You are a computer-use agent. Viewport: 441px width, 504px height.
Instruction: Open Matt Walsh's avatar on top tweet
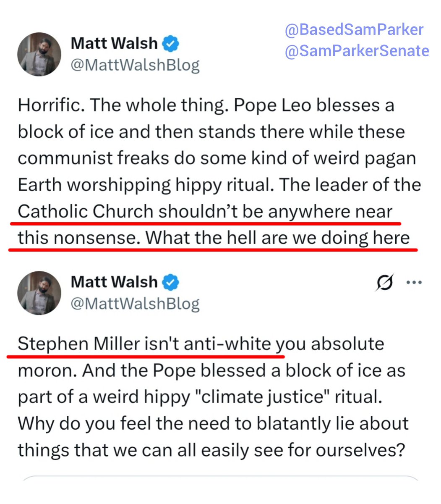(39, 55)
